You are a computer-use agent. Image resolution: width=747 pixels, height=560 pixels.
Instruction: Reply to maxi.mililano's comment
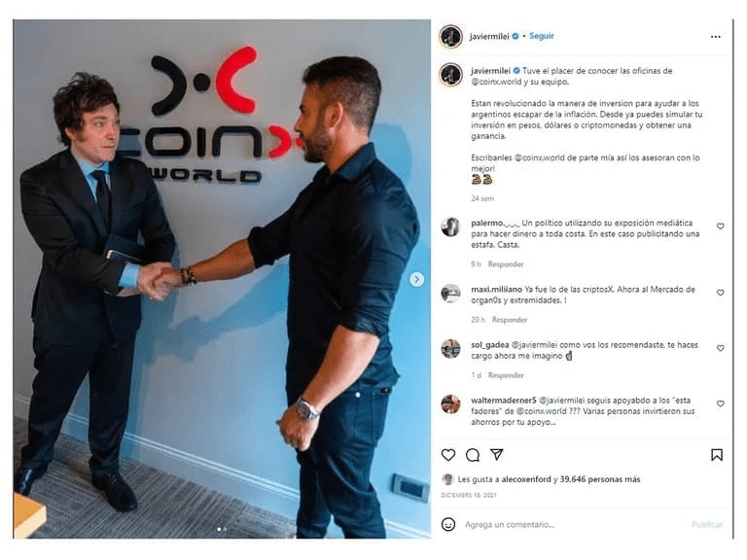click(510, 320)
